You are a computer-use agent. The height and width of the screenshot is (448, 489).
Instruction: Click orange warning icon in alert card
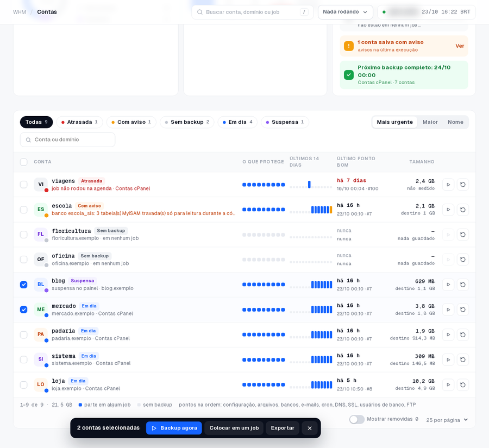click(x=349, y=46)
